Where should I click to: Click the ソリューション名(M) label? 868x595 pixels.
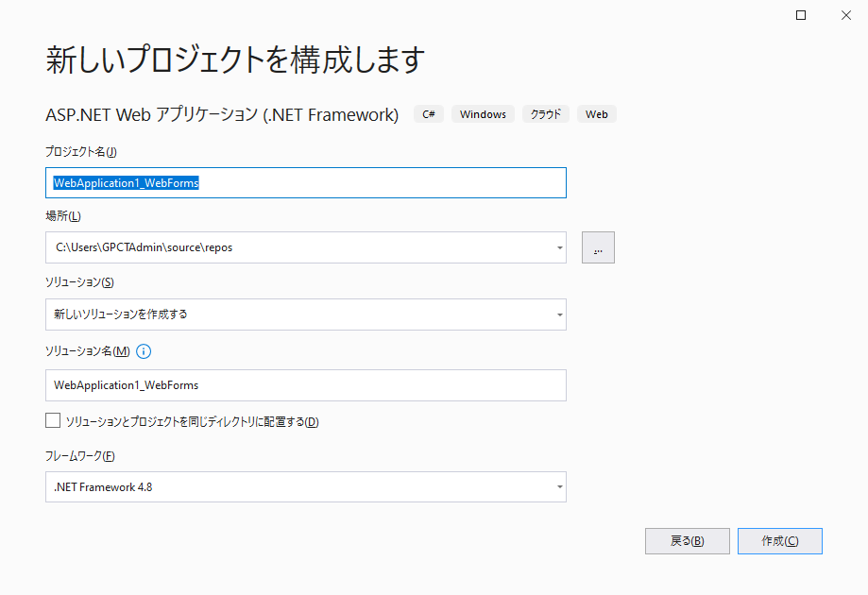88,351
